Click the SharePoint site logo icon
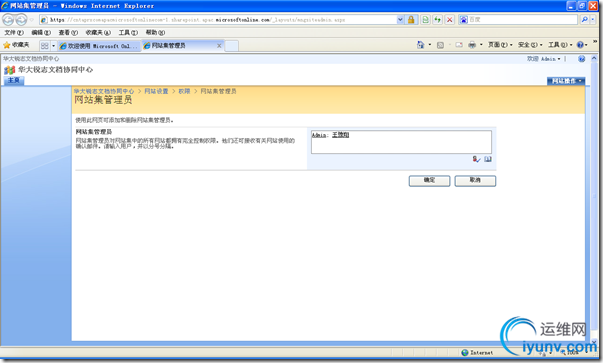The width and height of the screenshot is (603, 363). [9, 70]
